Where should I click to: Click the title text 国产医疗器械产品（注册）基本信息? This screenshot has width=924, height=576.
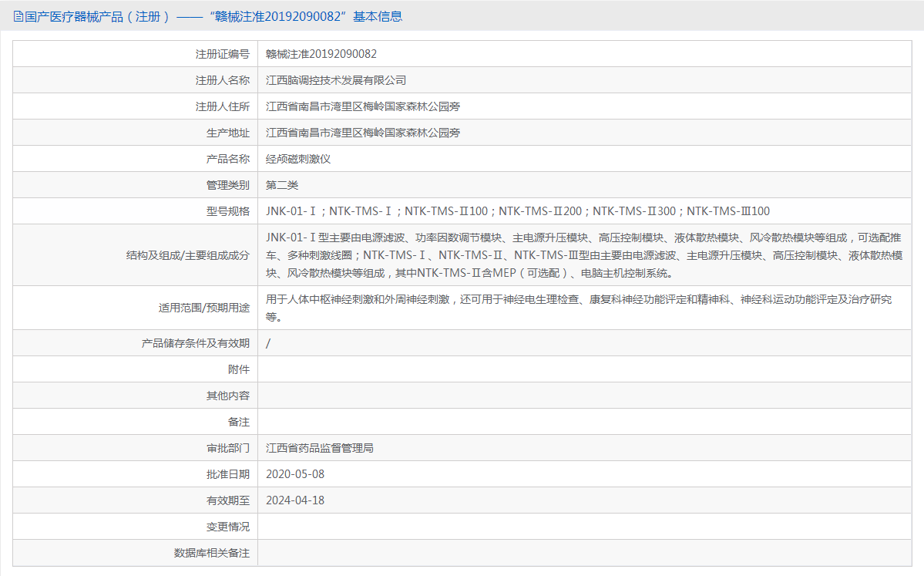(x=214, y=16)
